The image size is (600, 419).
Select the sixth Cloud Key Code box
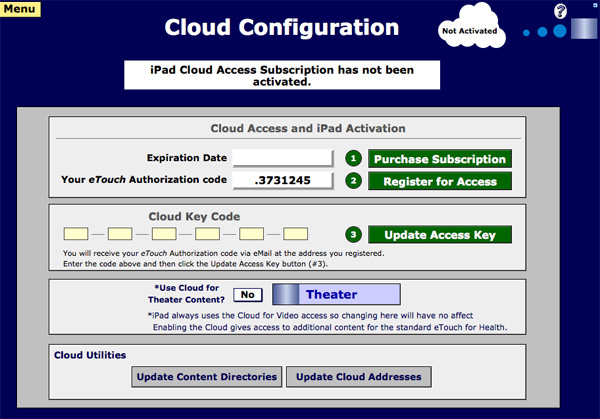coord(295,234)
